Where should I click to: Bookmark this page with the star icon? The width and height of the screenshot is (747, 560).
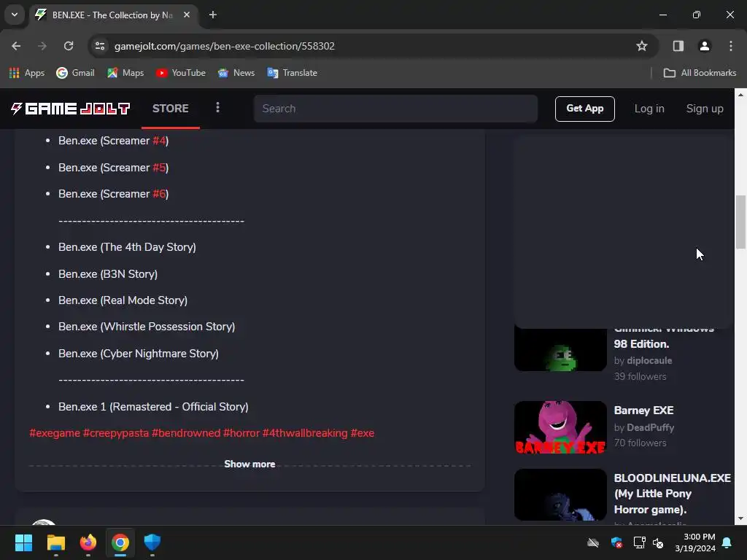[642, 46]
